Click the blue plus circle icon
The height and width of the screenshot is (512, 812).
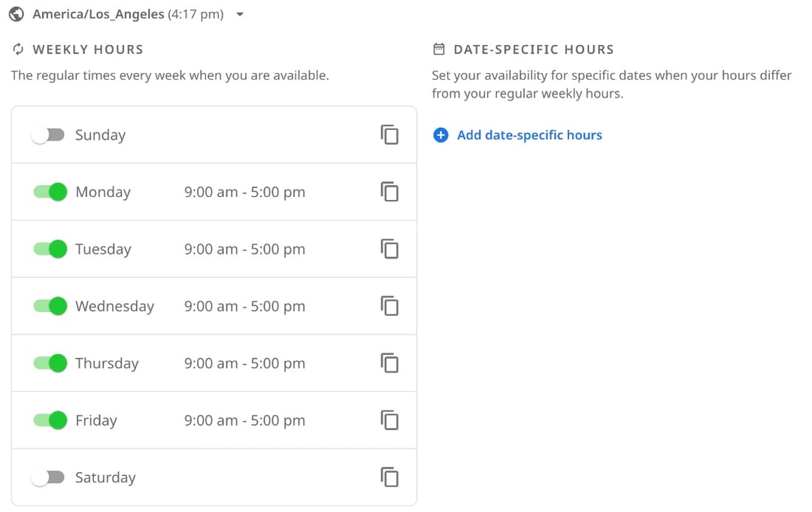(441, 135)
